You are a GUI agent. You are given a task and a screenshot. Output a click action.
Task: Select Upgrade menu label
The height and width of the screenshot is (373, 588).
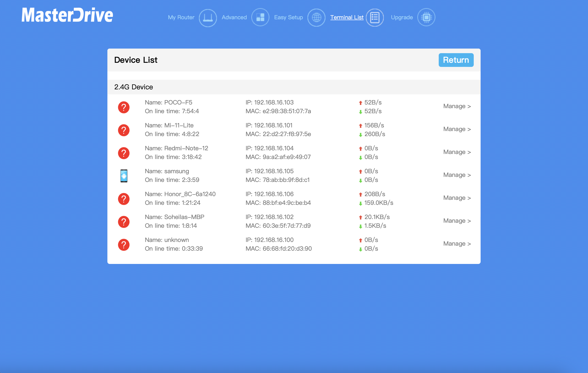402,17
